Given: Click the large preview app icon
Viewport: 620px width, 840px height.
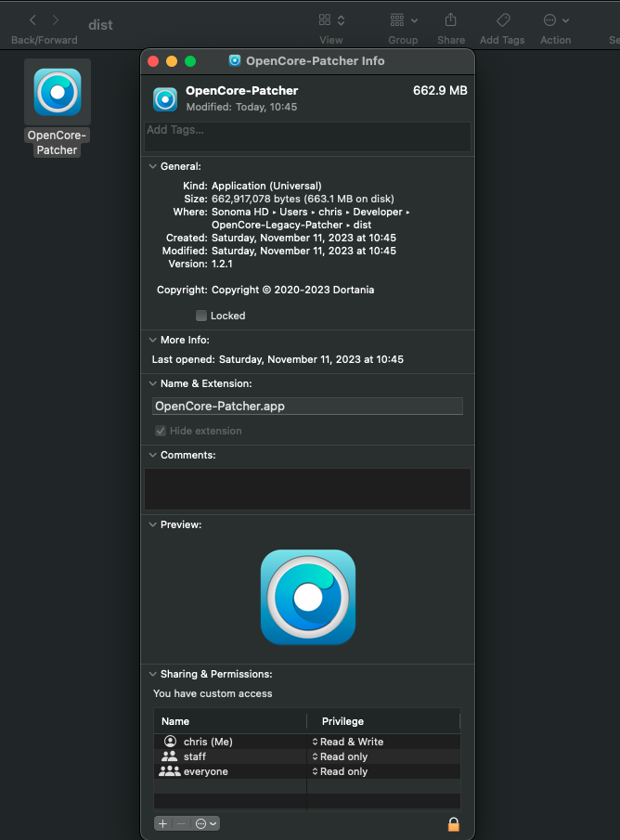Looking at the screenshot, I should coord(308,597).
